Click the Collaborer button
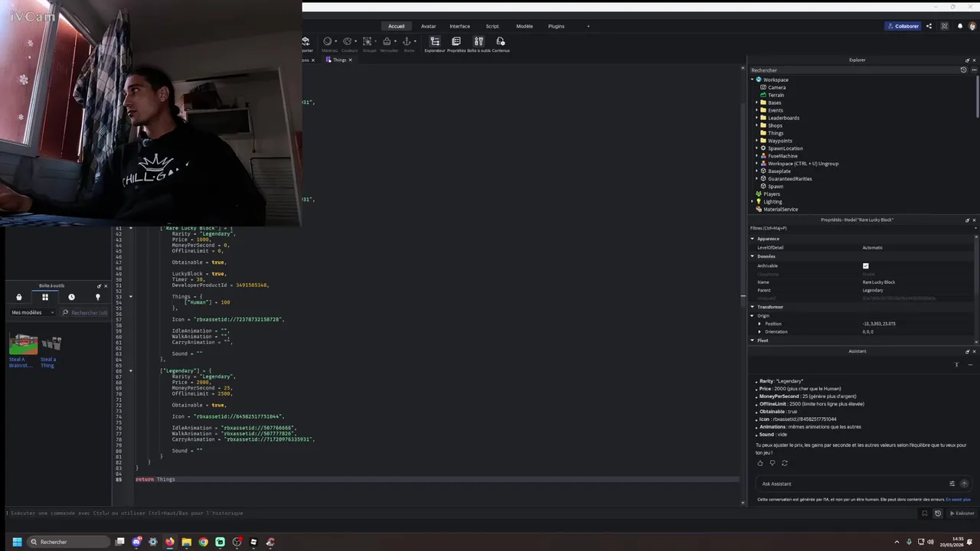This screenshot has height=551, width=980. point(903,26)
